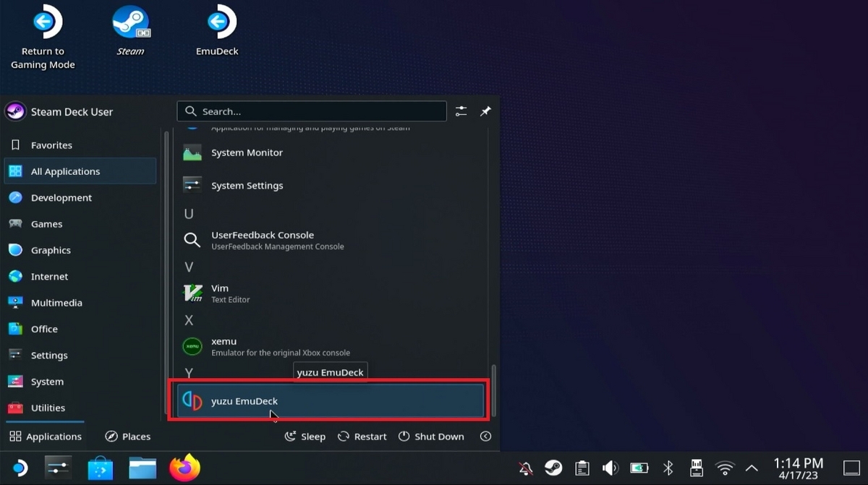Screen dimensions: 868x485
Task: Click the Shut Down button
Action: (431, 437)
